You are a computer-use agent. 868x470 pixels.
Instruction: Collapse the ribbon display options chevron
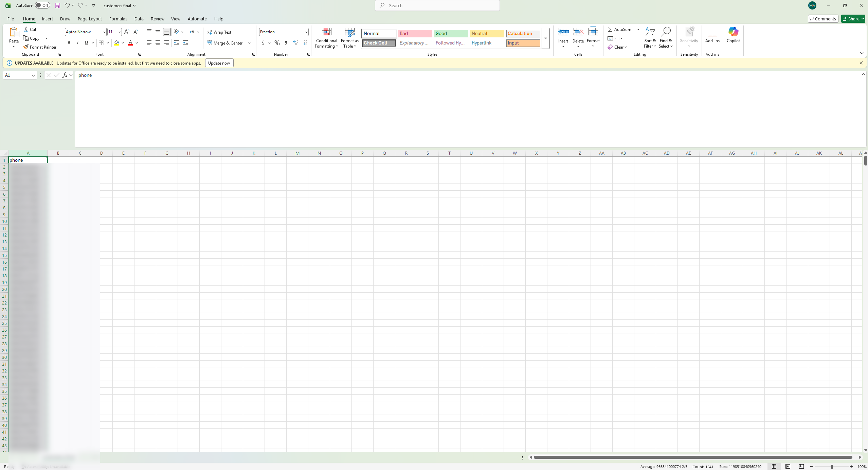(862, 53)
